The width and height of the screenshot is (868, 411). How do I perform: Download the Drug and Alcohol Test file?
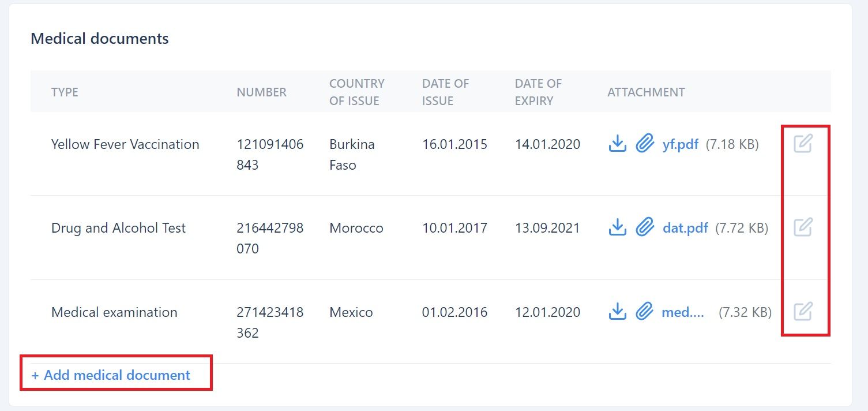click(x=617, y=227)
